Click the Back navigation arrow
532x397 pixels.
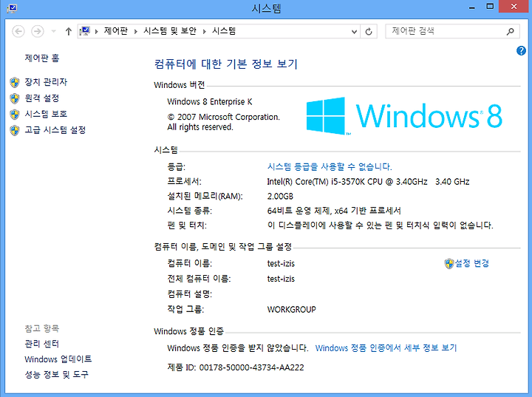[18, 32]
